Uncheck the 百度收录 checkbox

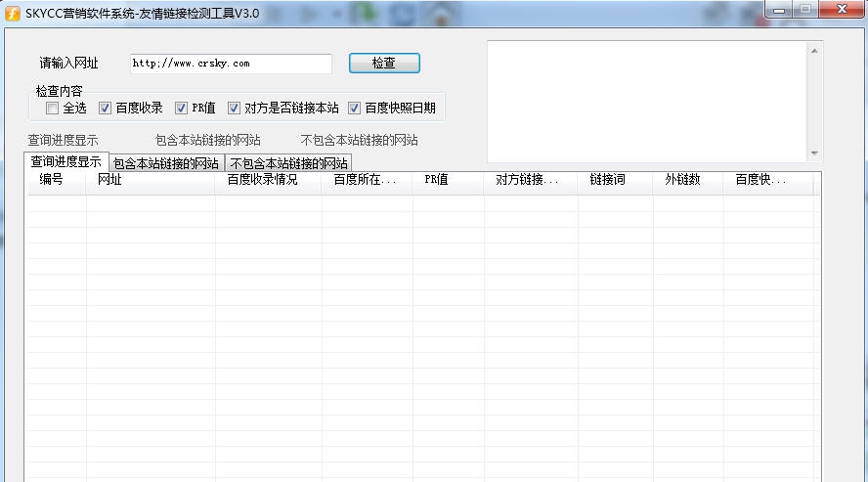pos(106,109)
